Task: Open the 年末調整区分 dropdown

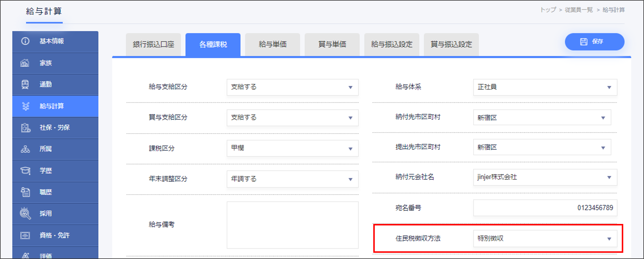Action: click(293, 179)
